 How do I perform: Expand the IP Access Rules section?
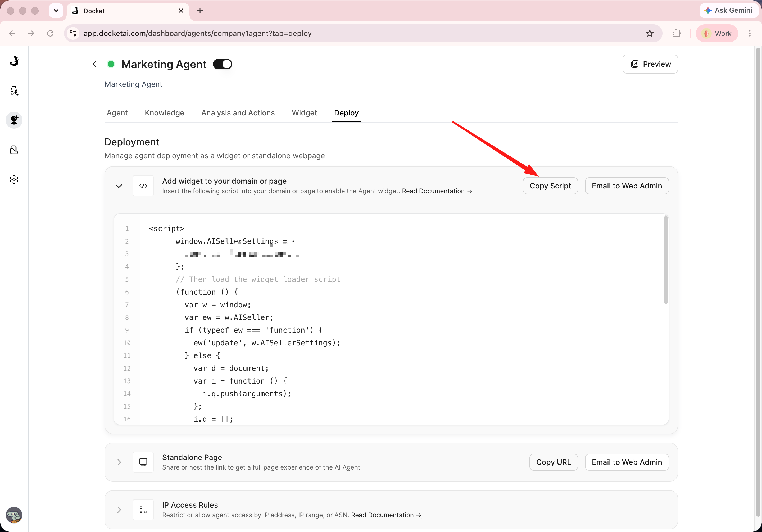click(x=119, y=510)
